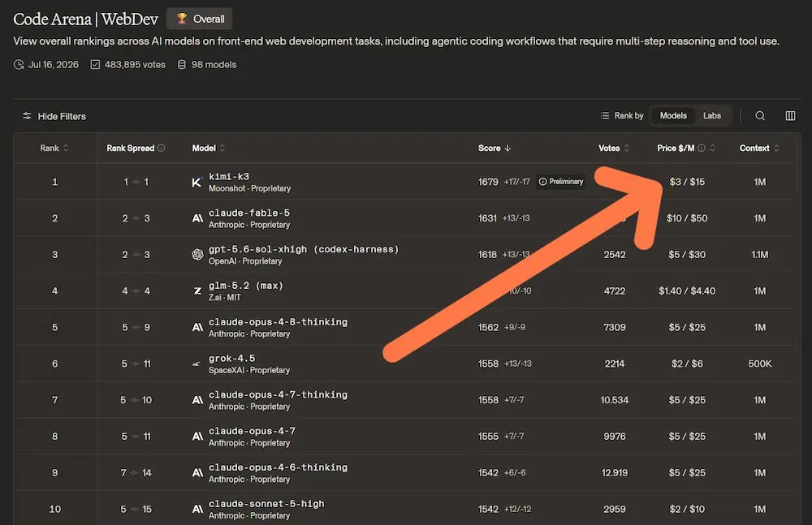
Task: Click the Rank by list icon
Action: (x=604, y=116)
